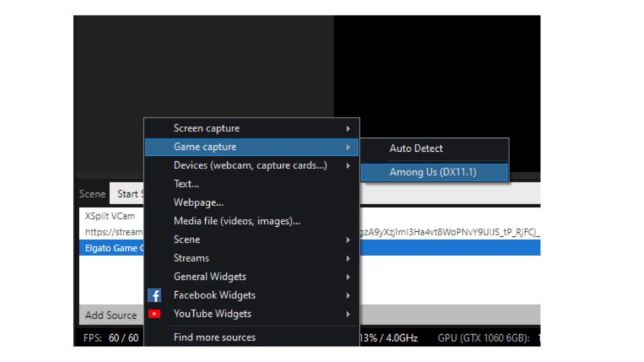Viewport: 644px width, 362px height.
Task: Click the GPU (GTX 1060 6GB) status
Action: coord(483,338)
